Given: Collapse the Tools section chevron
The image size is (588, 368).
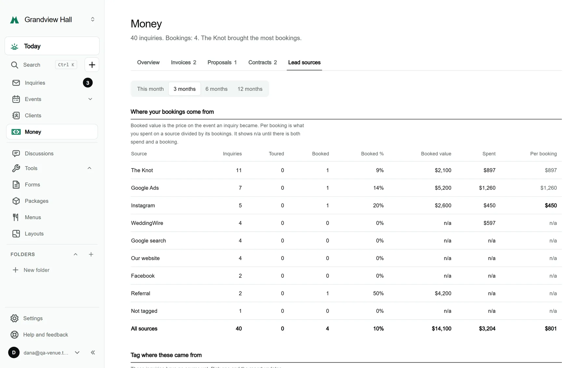Looking at the screenshot, I should 90,168.
